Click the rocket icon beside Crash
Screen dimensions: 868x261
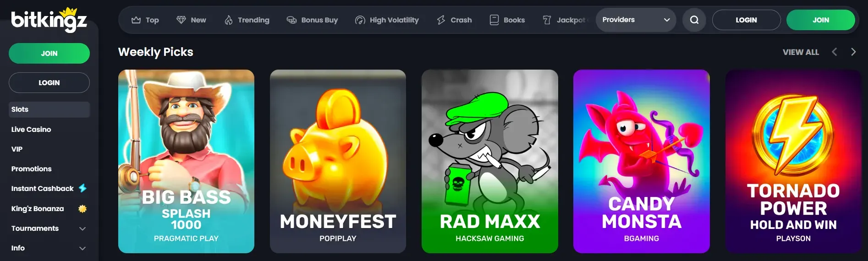tap(441, 20)
